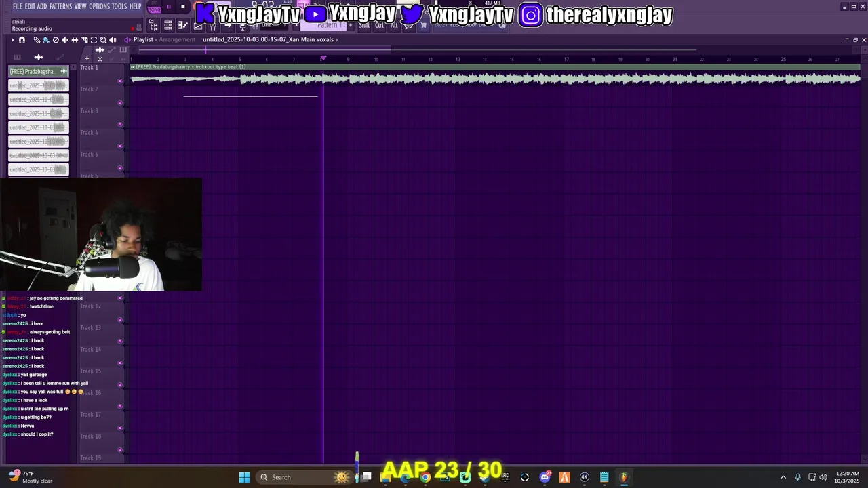Open the 4K downloader taskbar icon

click(x=585, y=477)
